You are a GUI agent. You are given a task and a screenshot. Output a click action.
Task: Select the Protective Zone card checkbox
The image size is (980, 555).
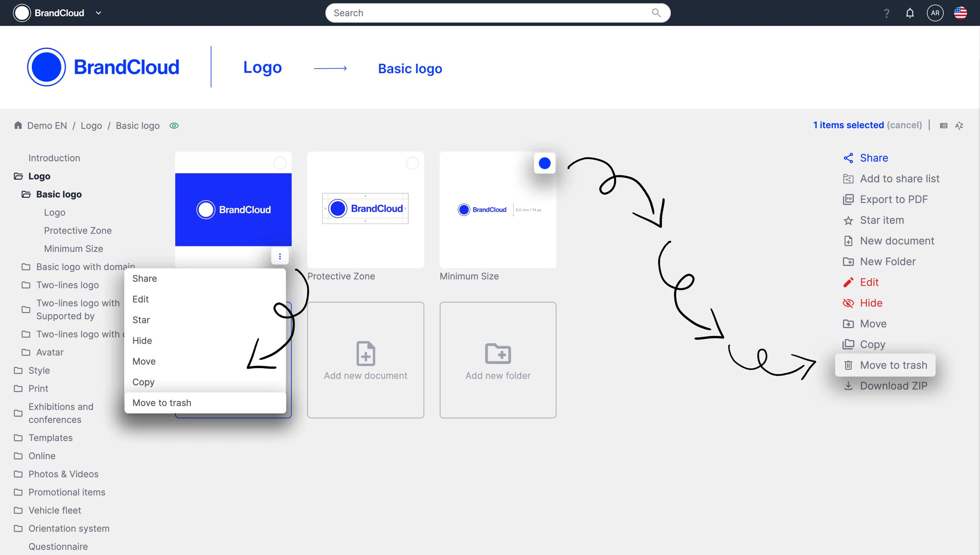tap(412, 163)
